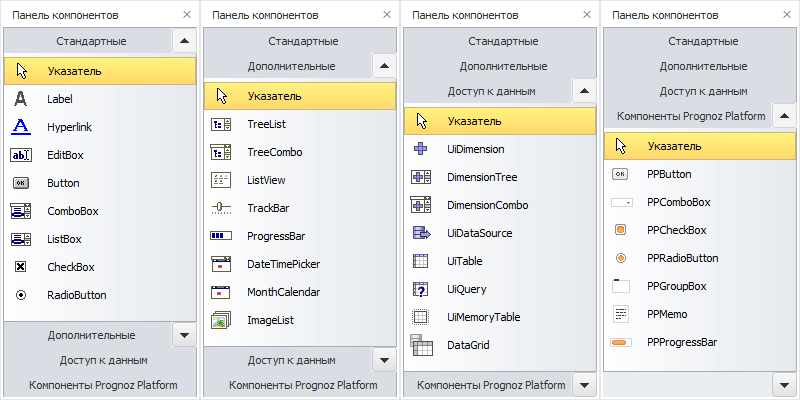Select the TrackBar slider component

(x=268, y=208)
